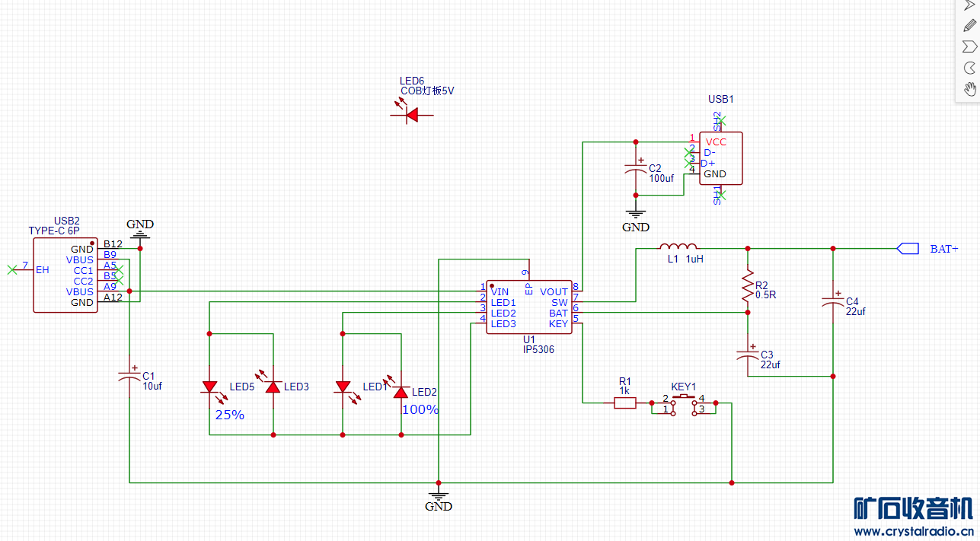Select the R2 resistor zigzag symbol
Viewport: 980px width, 541px height.
[x=748, y=287]
